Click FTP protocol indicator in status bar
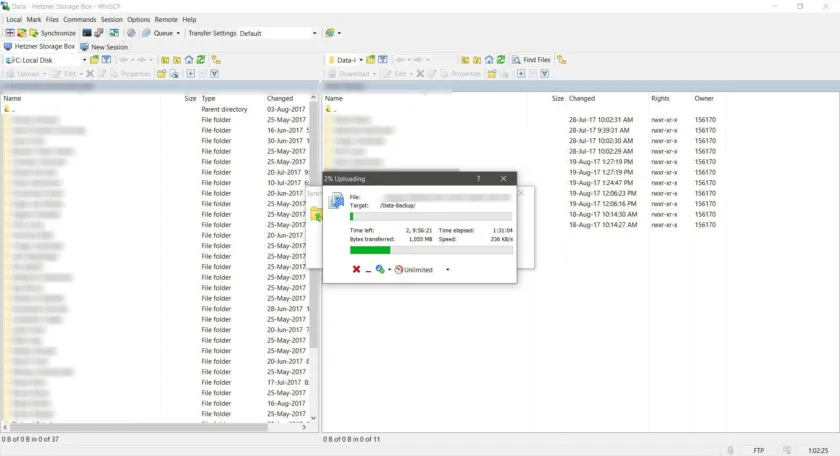Screen dimensions: 840x456 [x=759, y=451]
